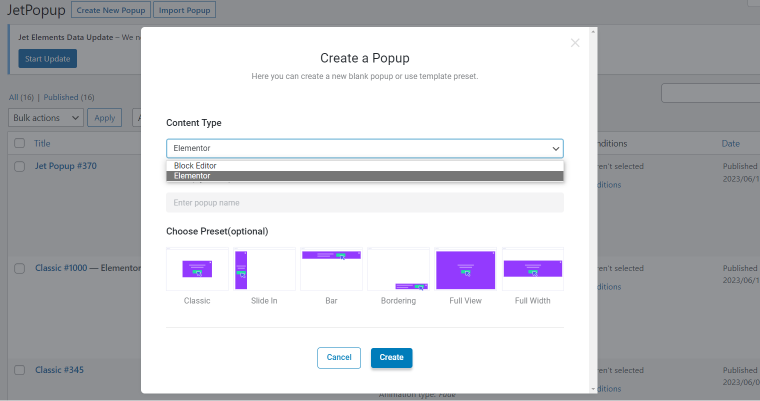Check the Classic #1000 row checkbox

coord(19,268)
